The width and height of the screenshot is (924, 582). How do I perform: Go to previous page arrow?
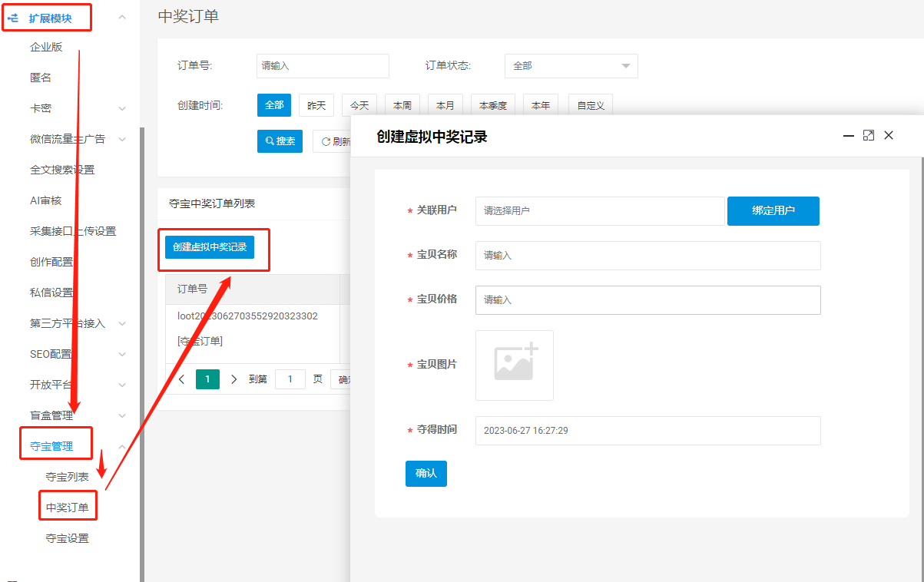click(182, 379)
